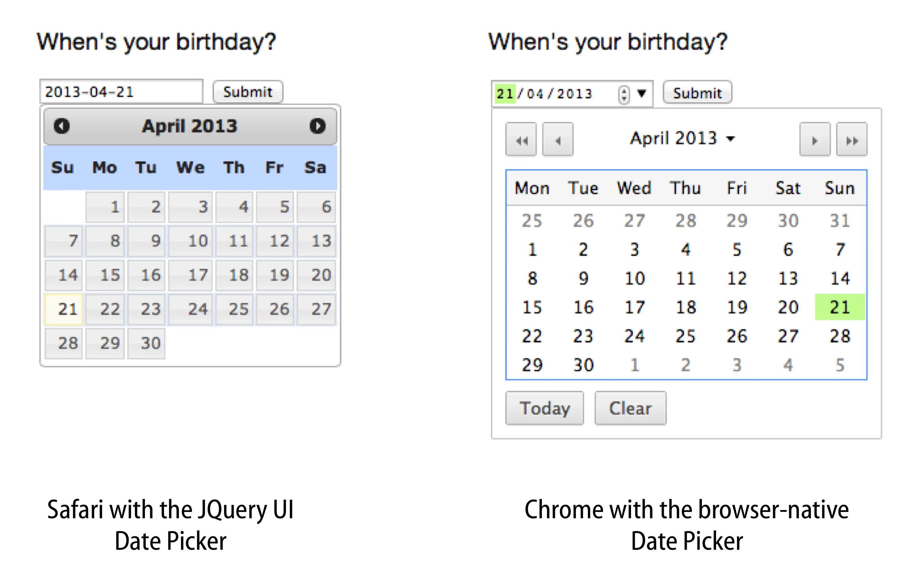The width and height of the screenshot is (924, 568).
Task: Jump forward one year with double-right arrow
Action: point(852,139)
